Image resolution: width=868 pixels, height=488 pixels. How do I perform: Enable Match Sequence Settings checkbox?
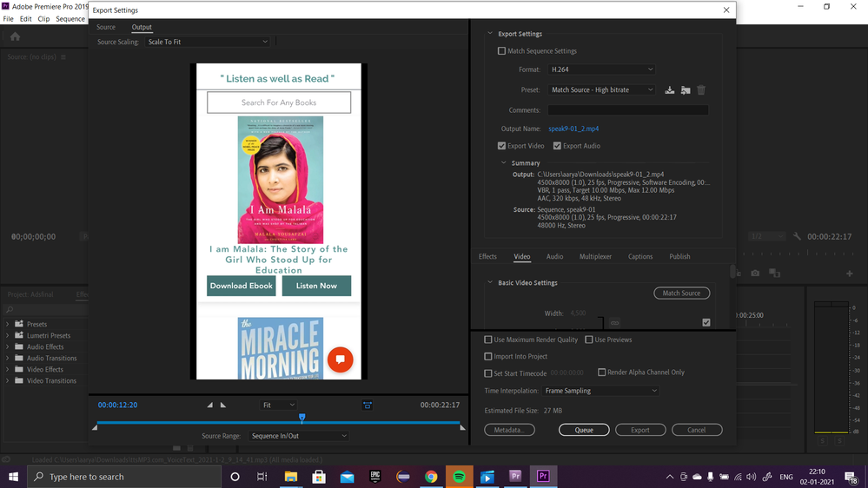(x=501, y=51)
